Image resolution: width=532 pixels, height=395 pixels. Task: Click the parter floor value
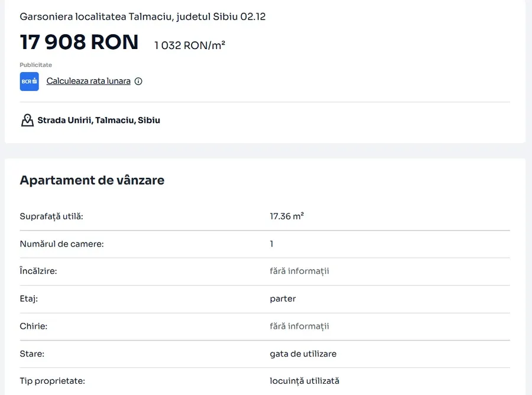(x=283, y=299)
